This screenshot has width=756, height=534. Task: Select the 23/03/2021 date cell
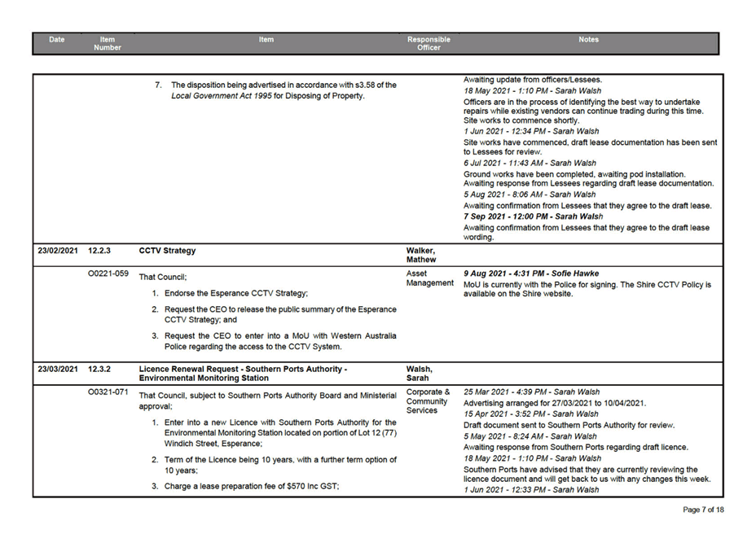pyautogui.click(x=57, y=369)
